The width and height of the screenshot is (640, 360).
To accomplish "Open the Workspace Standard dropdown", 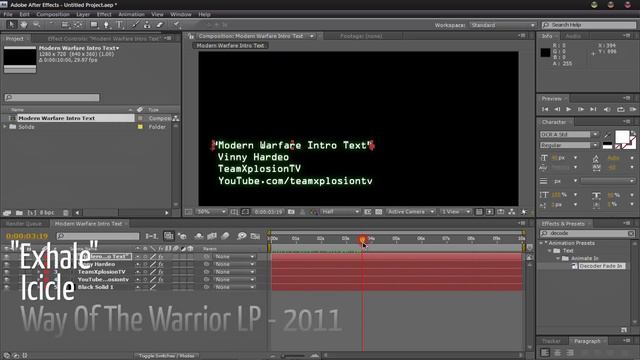I will coord(502,25).
